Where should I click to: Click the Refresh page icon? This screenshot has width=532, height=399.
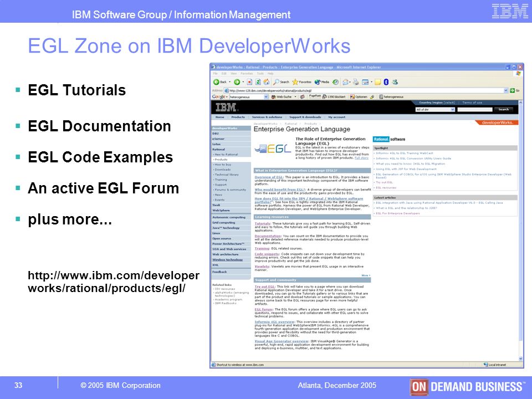click(258, 82)
